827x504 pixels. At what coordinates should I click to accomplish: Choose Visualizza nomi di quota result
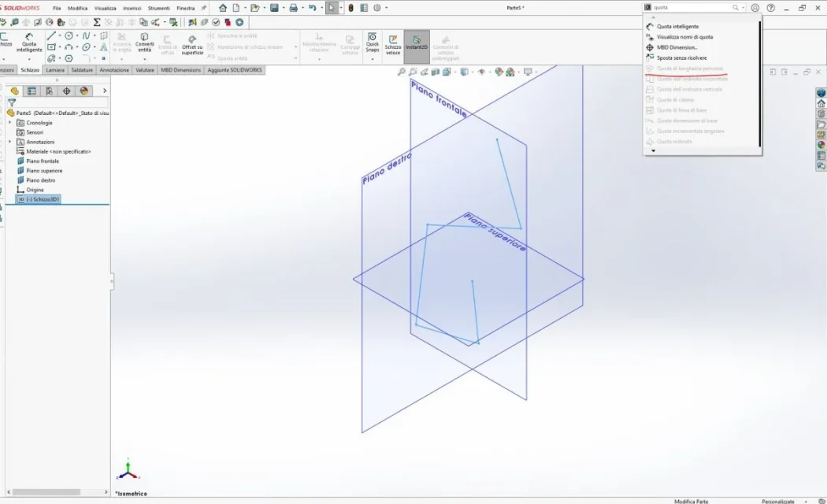pos(684,37)
